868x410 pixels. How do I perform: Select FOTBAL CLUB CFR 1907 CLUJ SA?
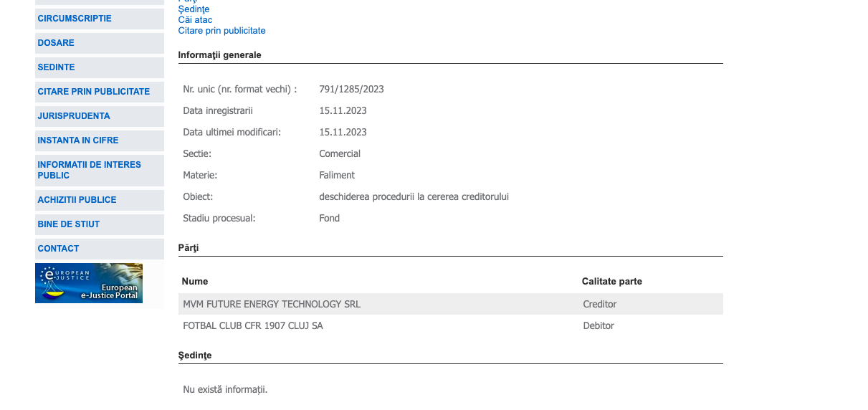coord(253,326)
